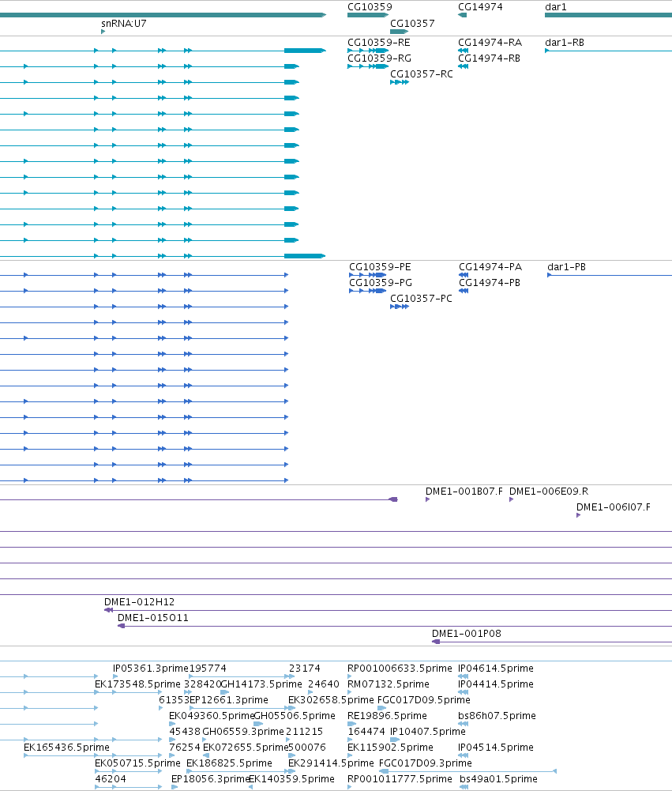Click feature label 164474
This screenshot has height=791, width=672.
point(366,732)
